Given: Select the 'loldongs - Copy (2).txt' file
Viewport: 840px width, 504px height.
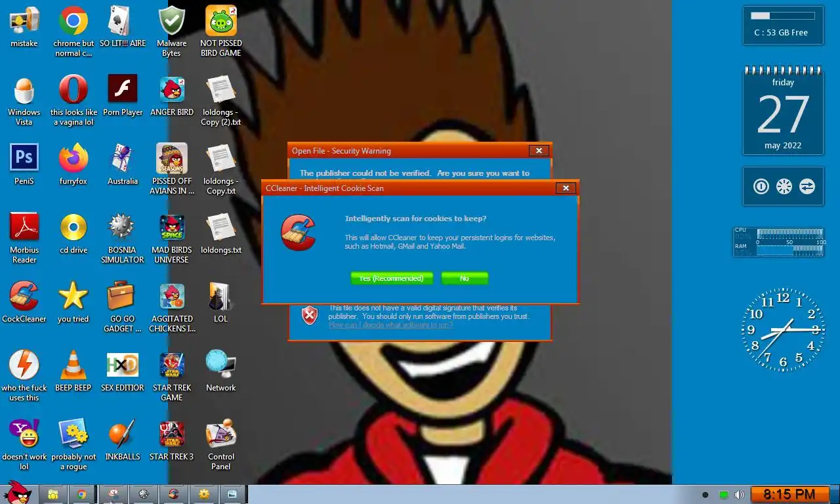Looking at the screenshot, I should pyautogui.click(x=221, y=100).
